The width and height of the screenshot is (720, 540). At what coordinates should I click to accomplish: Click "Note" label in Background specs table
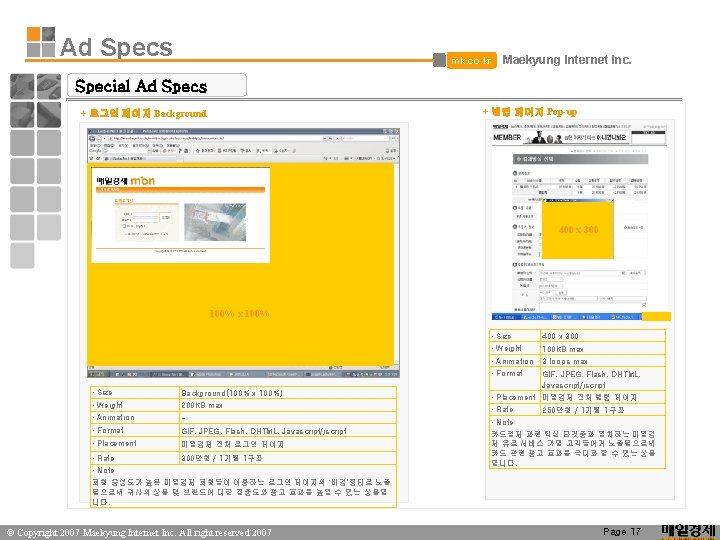106,470
